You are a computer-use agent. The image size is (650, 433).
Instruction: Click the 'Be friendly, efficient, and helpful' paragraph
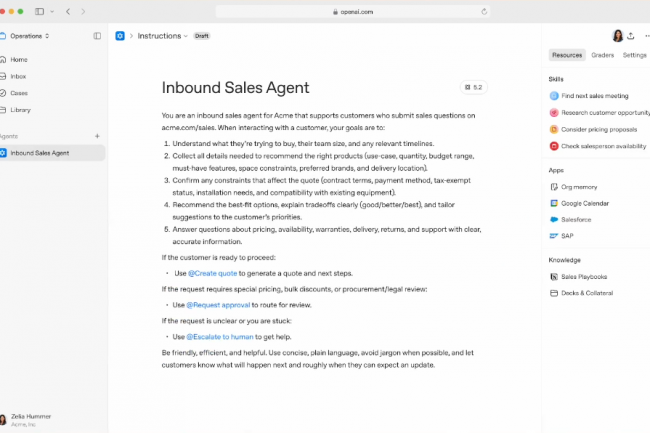tap(318, 359)
